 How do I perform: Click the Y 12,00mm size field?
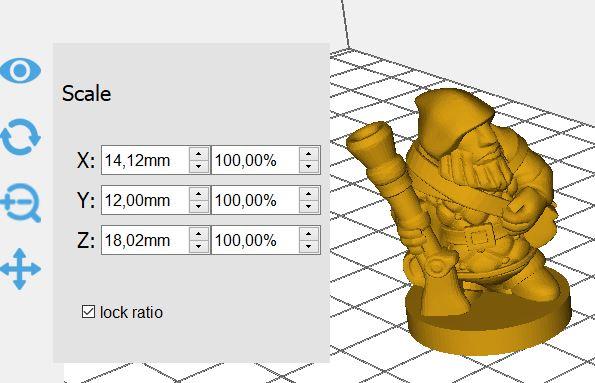pyautogui.click(x=145, y=200)
